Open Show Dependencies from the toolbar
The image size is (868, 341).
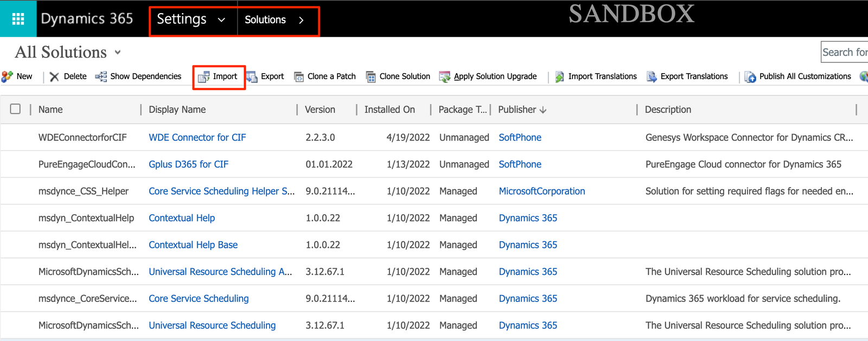[138, 76]
